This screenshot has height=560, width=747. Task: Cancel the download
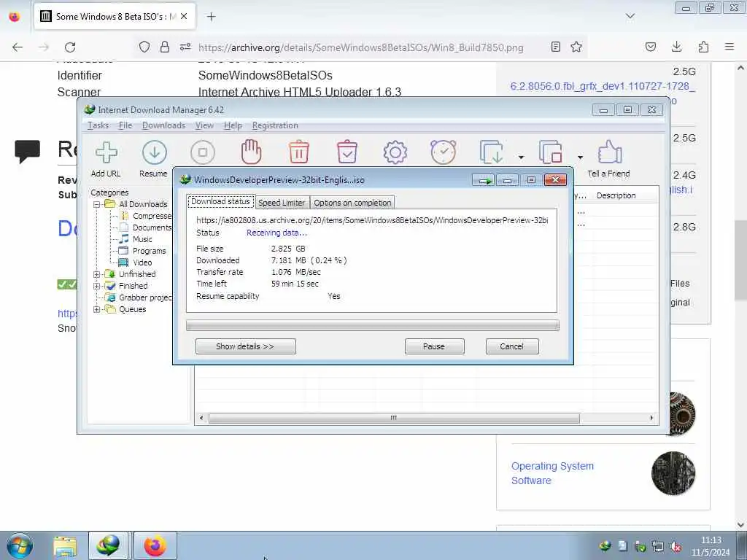point(511,346)
